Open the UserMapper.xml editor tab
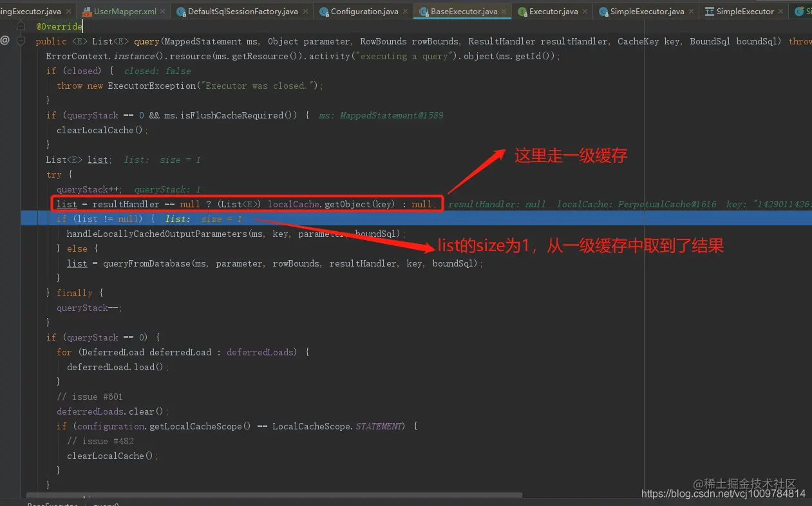Screen dimensions: 812x506 pyautogui.click(x=125, y=12)
